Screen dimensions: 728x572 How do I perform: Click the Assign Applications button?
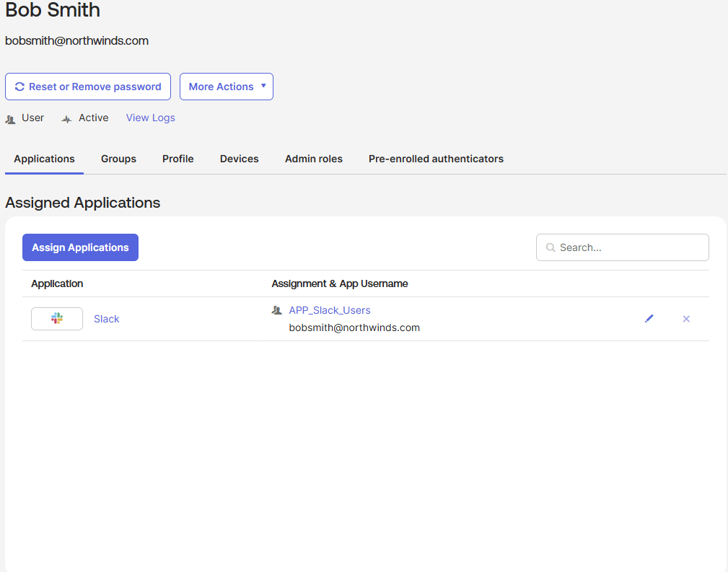[80, 247]
